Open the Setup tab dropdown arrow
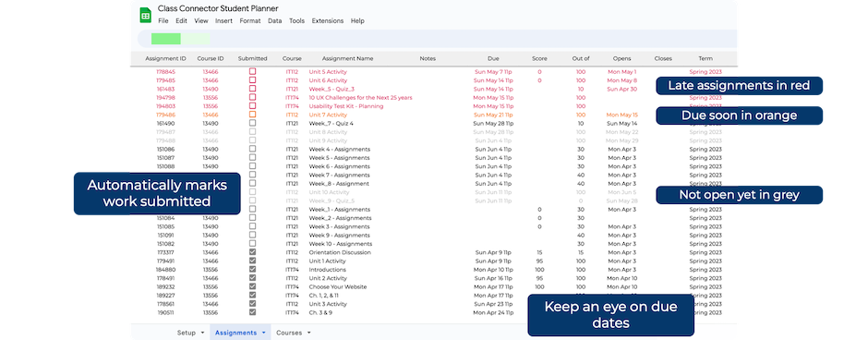868x340 pixels. pyautogui.click(x=202, y=333)
